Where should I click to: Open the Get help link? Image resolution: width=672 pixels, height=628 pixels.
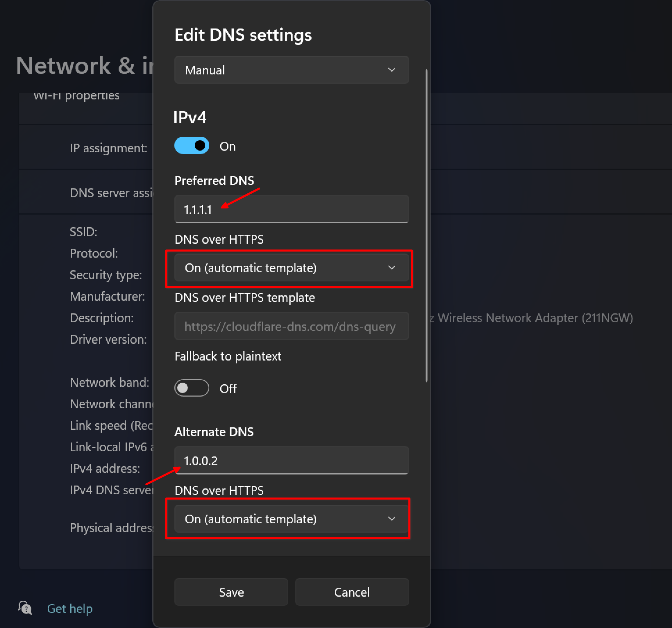coord(70,609)
